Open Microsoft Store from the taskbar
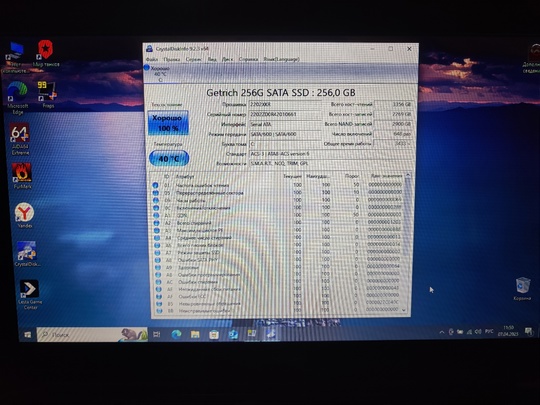 (x=214, y=334)
